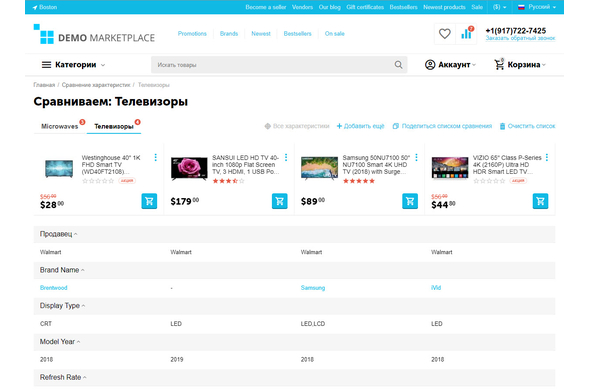This screenshot has height=391, width=590.
Task: Click Become a seller link
Action: pos(266,7)
